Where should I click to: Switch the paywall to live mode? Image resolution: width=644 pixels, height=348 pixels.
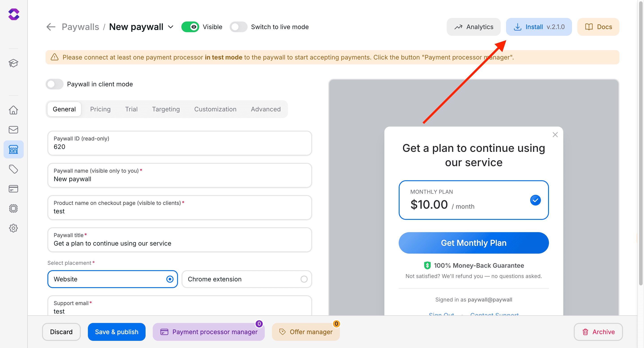click(238, 27)
